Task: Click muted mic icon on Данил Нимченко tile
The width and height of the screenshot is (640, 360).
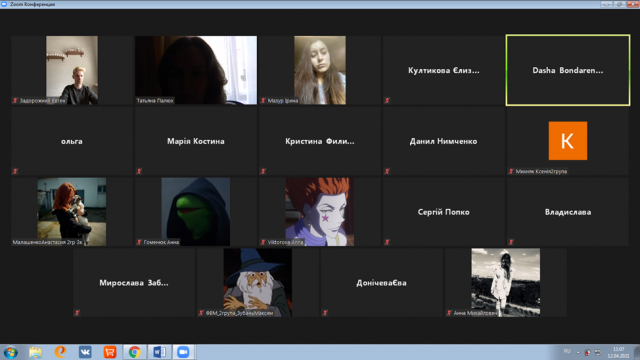Action: [387, 171]
